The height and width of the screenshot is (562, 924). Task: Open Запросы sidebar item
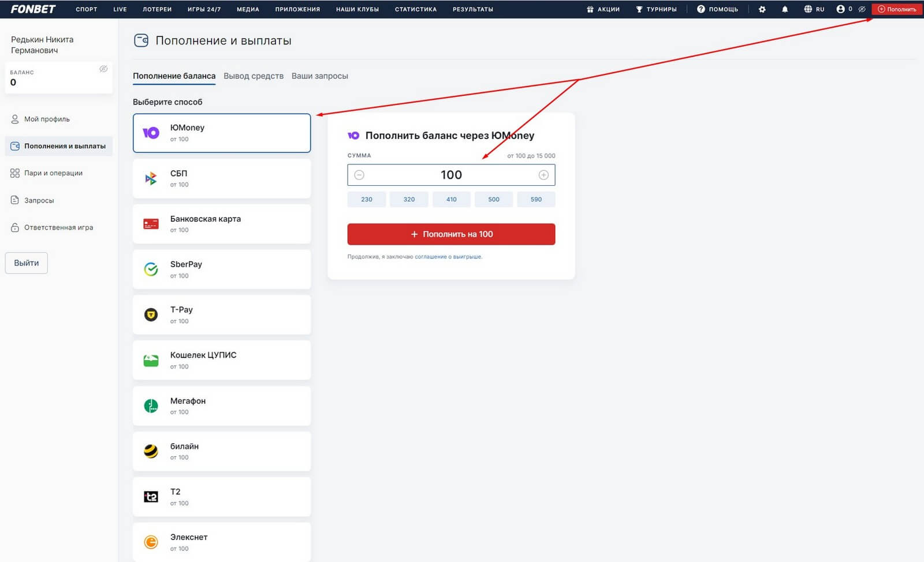39,200
